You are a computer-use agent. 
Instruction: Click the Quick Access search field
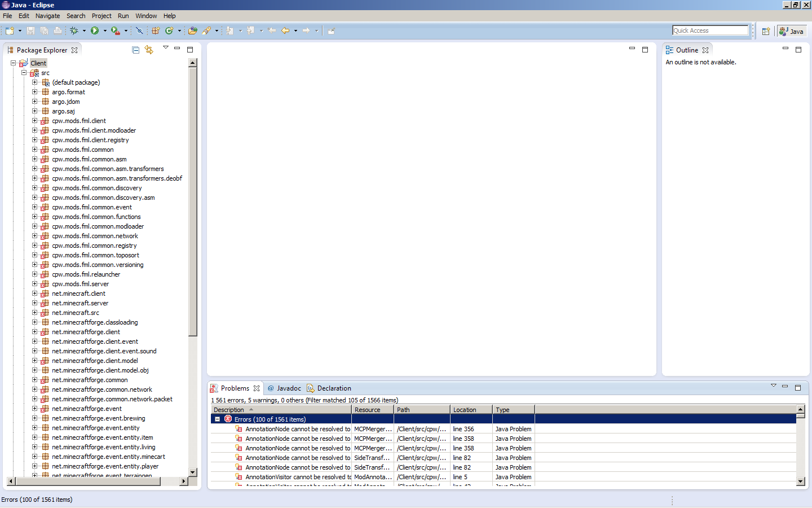[710, 30]
